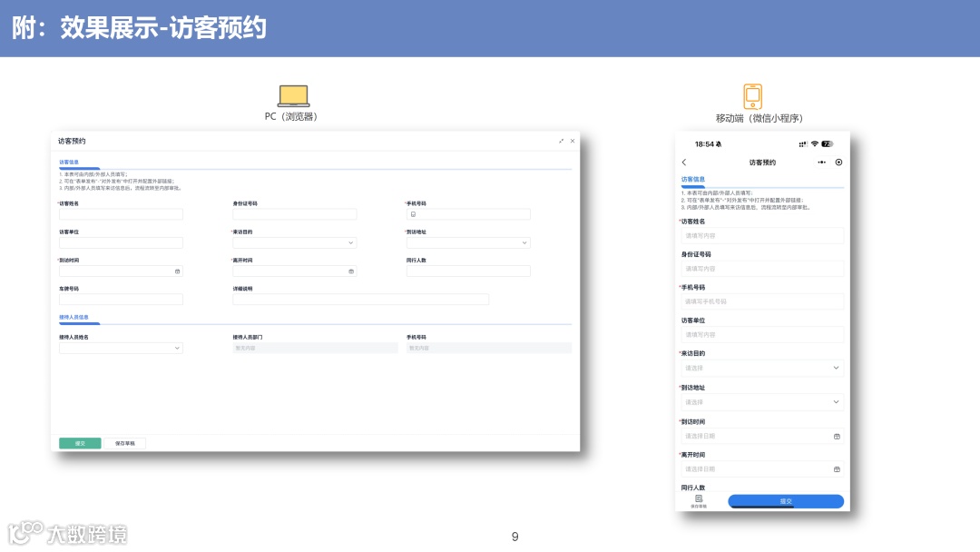Select the 访客信息 tab in PC form
This screenshot has width=980, height=552.
coord(69,163)
